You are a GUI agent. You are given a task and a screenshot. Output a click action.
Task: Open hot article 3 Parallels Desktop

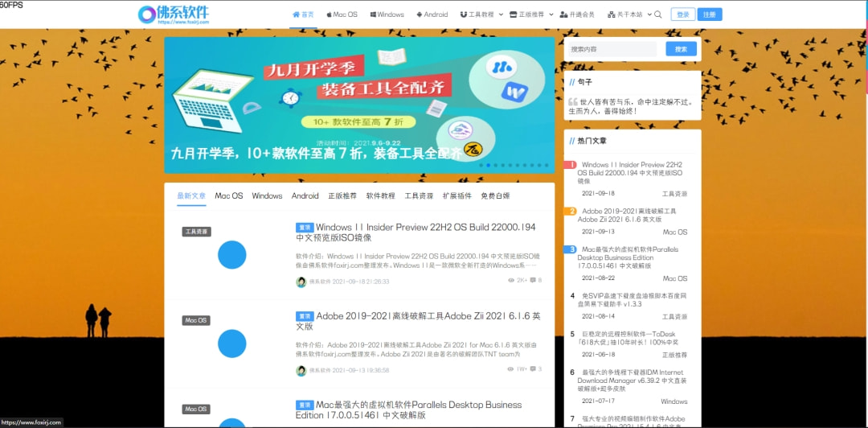tap(628, 257)
